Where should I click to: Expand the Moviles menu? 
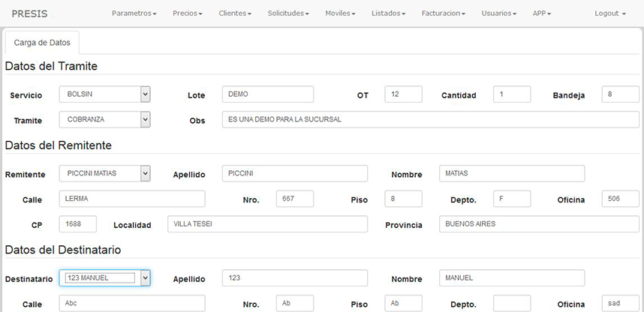[340, 13]
